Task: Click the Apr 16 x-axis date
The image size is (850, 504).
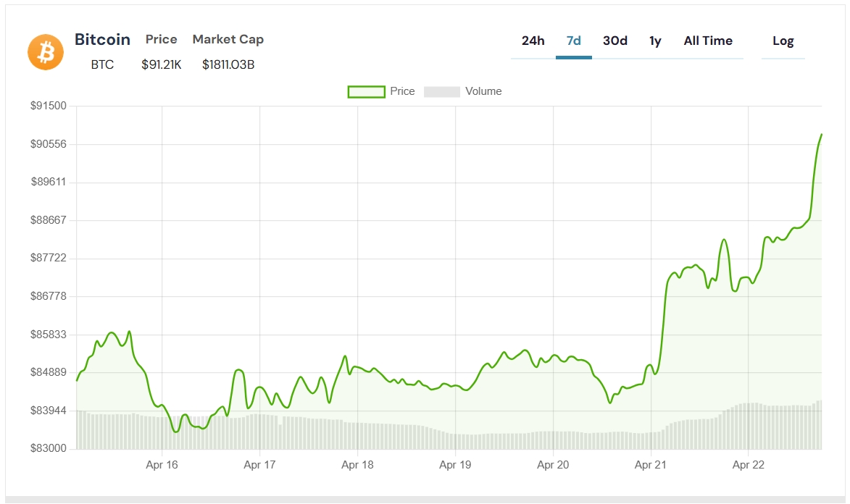Action: tap(162, 465)
